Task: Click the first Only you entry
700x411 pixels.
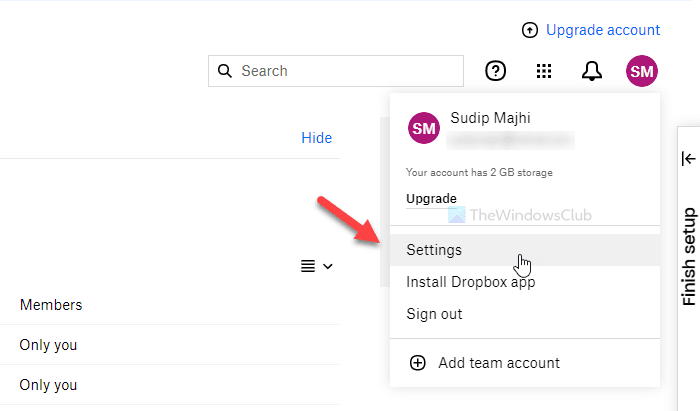Action: coord(48,345)
